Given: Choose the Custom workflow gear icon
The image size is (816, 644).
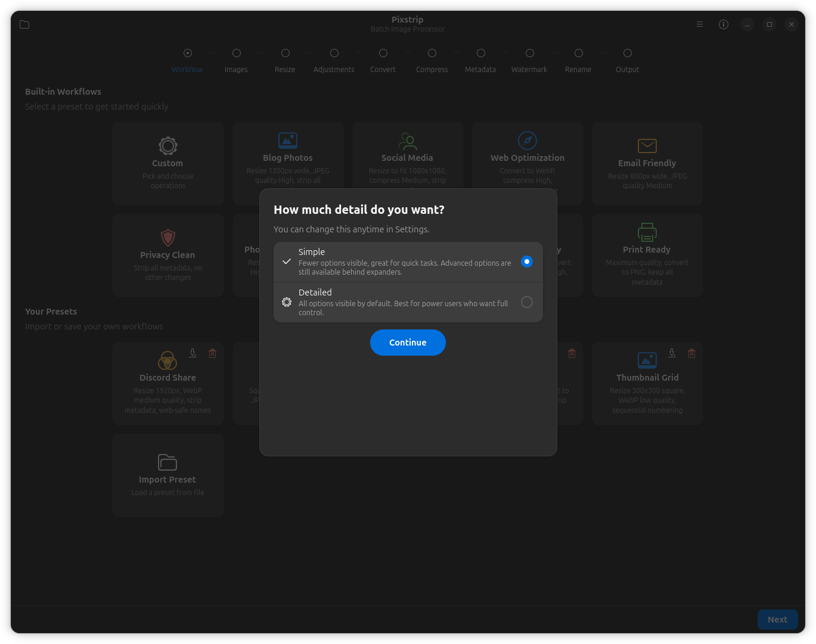Looking at the screenshot, I should pyautogui.click(x=167, y=145).
